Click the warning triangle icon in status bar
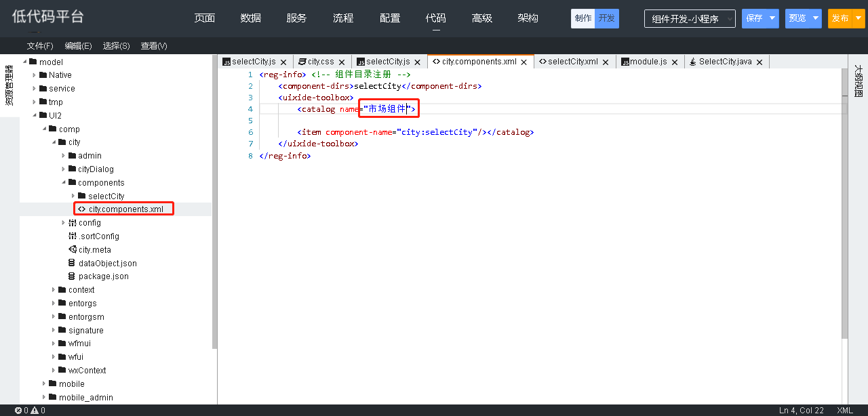This screenshot has width=868, height=416. click(35, 411)
